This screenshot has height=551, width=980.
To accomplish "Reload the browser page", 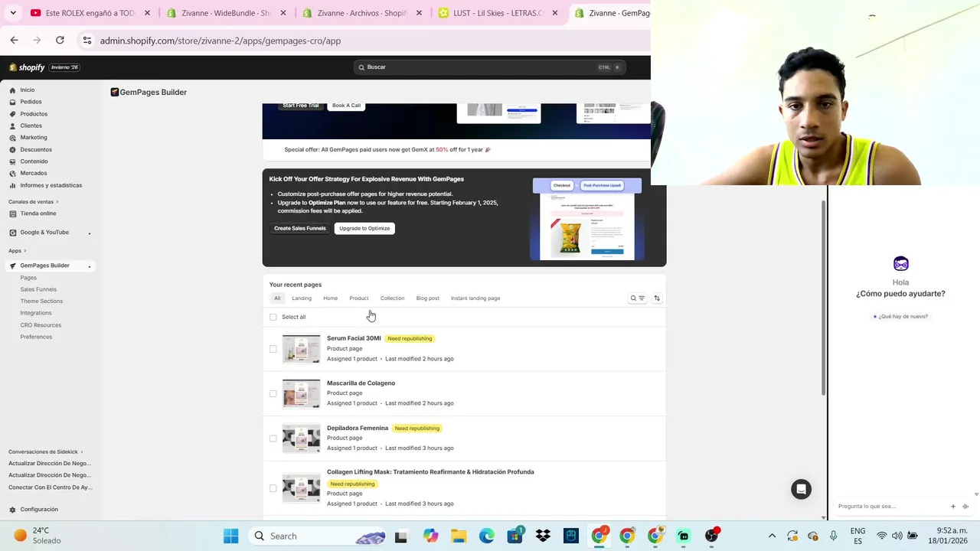I will point(60,41).
